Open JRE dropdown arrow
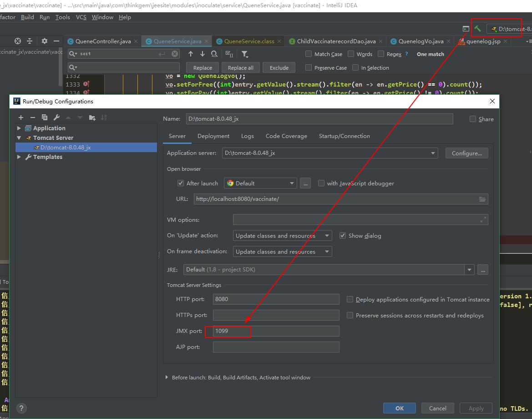 coord(469,270)
